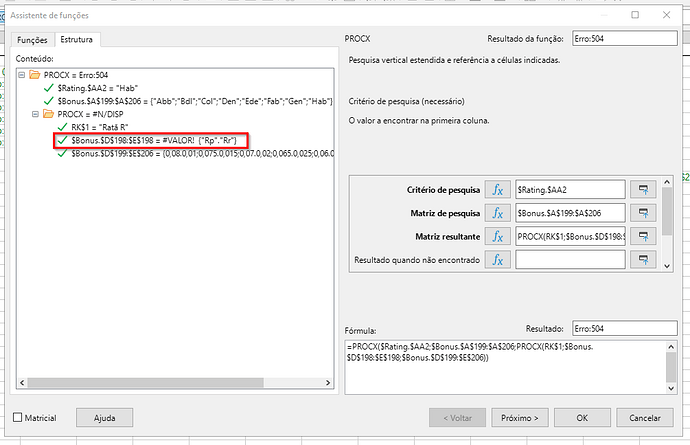This screenshot has width=690, height=445.
Task: Collapse the nested PROCX = #N/DISP node
Action: (x=35, y=114)
